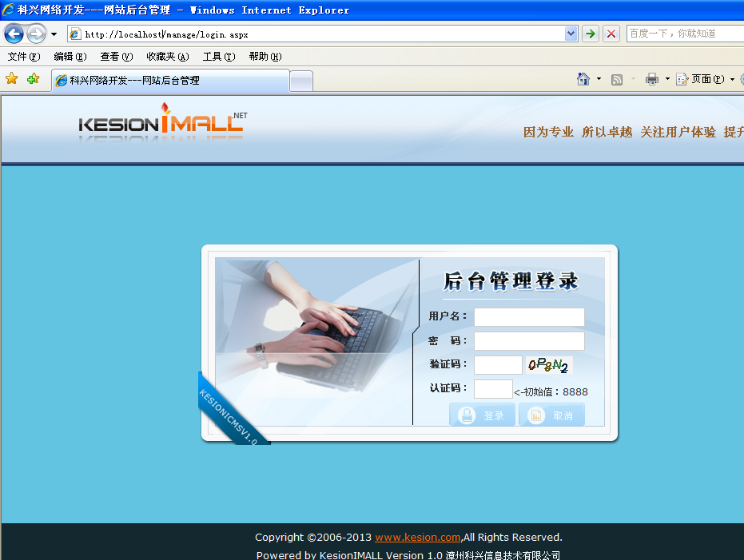
Task: Click the browser Back arrow button
Action: [14, 34]
